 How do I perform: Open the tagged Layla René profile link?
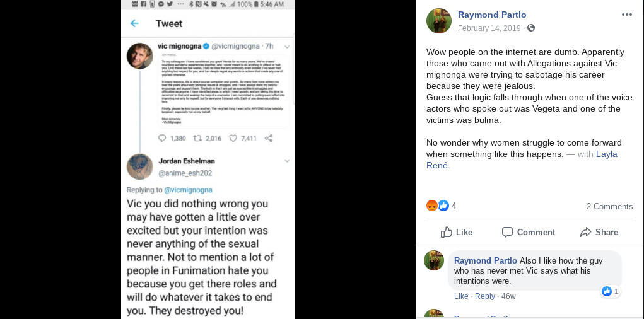522,159
